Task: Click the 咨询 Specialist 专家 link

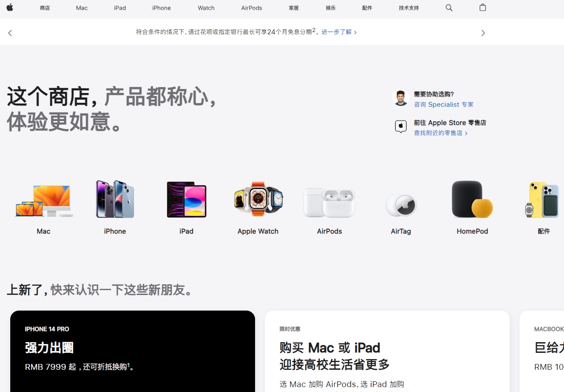Action: tap(444, 105)
